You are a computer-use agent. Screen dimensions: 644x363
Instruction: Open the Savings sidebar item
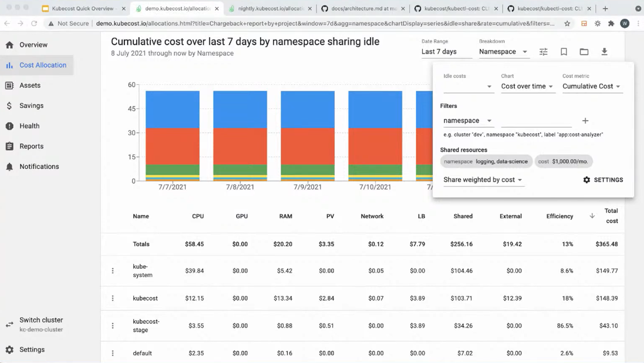coord(31,105)
